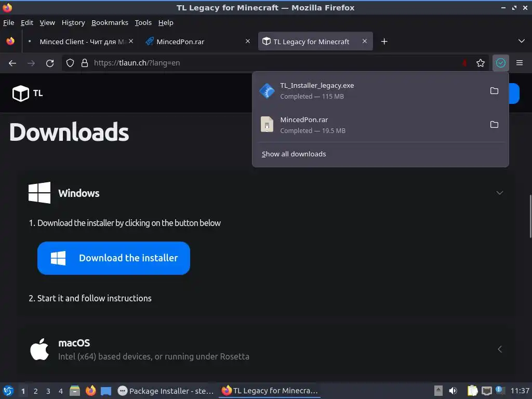
Task: Launch file manager from taskbar
Action: [75, 391]
